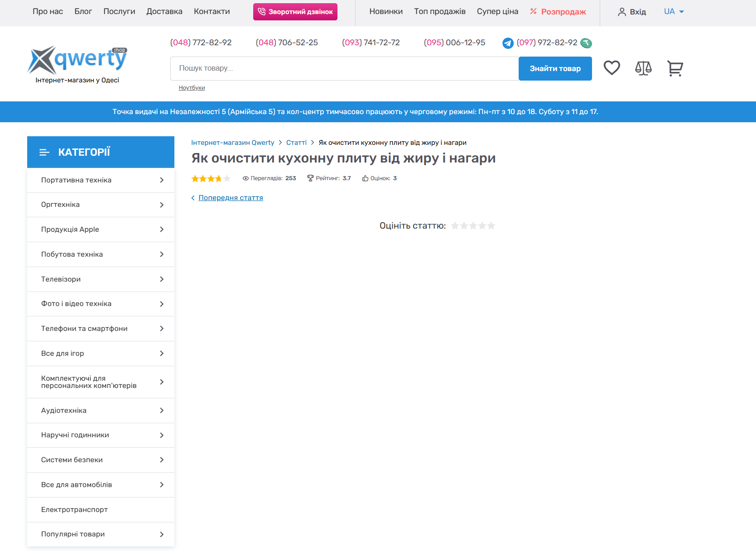The image size is (756, 555).
Task: Click the user icon next to Вхід
Action: [x=622, y=12]
